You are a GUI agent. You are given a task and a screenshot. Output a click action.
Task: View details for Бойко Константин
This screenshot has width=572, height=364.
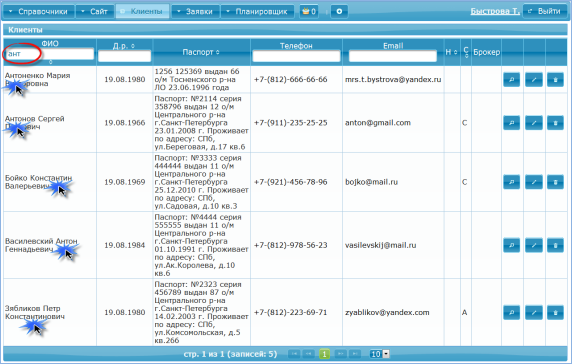pos(511,182)
